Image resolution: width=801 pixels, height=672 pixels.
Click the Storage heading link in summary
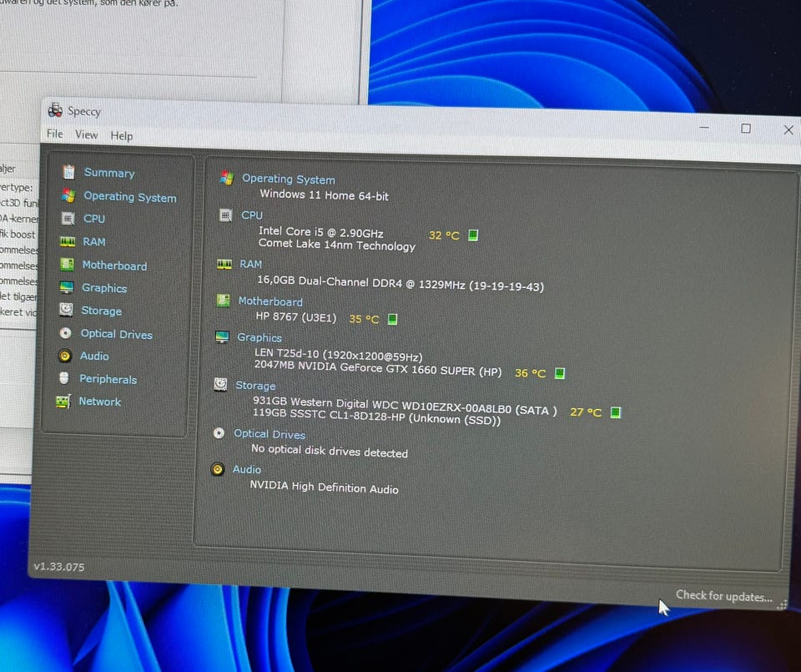point(255,386)
